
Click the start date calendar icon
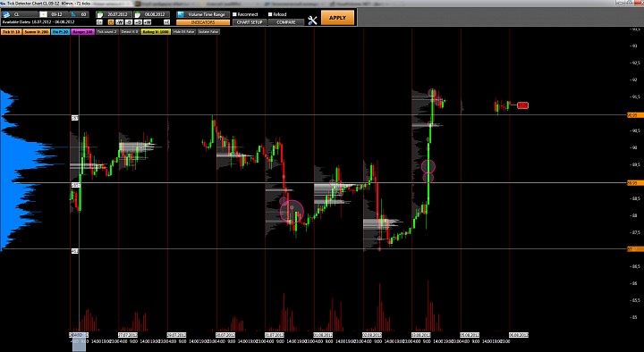click(99, 14)
